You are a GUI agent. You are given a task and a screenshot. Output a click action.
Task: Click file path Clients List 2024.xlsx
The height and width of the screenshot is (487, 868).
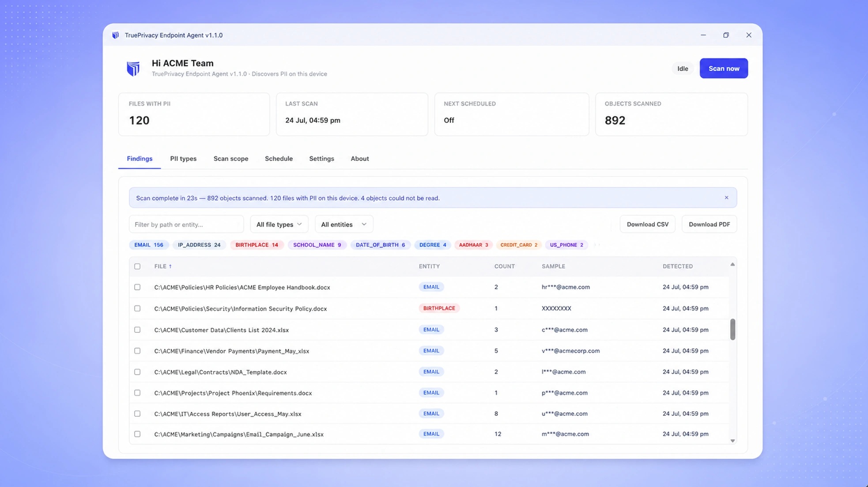tap(221, 330)
